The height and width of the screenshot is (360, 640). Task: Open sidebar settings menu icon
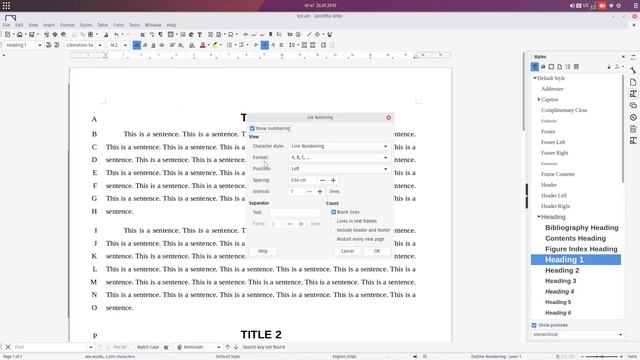pos(633,57)
